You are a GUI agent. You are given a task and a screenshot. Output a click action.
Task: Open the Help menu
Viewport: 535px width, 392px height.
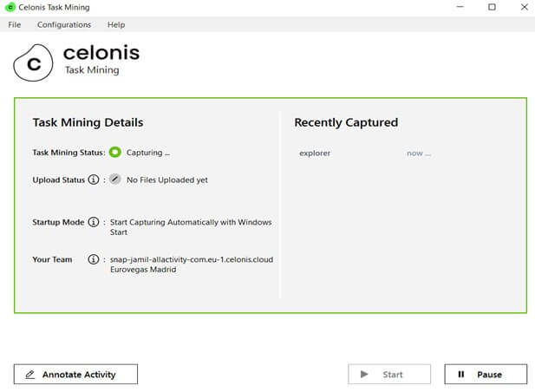coord(116,24)
